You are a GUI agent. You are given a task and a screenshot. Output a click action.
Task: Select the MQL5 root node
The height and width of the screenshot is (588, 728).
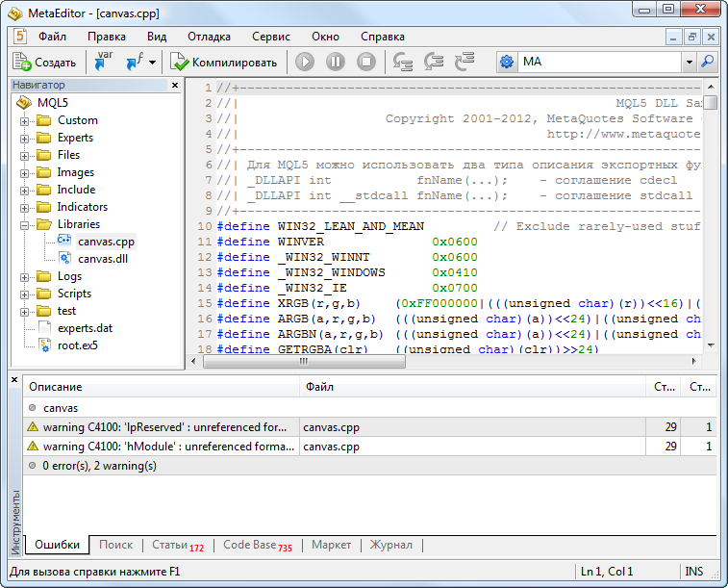point(53,103)
